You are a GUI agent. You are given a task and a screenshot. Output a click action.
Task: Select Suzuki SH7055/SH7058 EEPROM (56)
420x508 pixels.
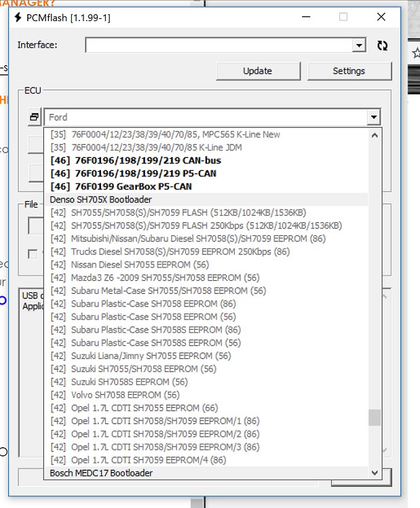point(206,369)
